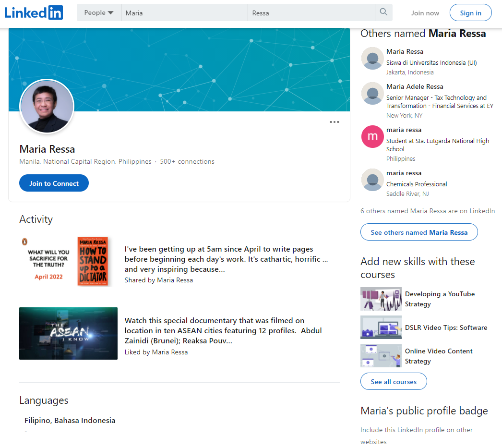Open the profile photo in the header
The image size is (502, 448).
pos(47,107)
